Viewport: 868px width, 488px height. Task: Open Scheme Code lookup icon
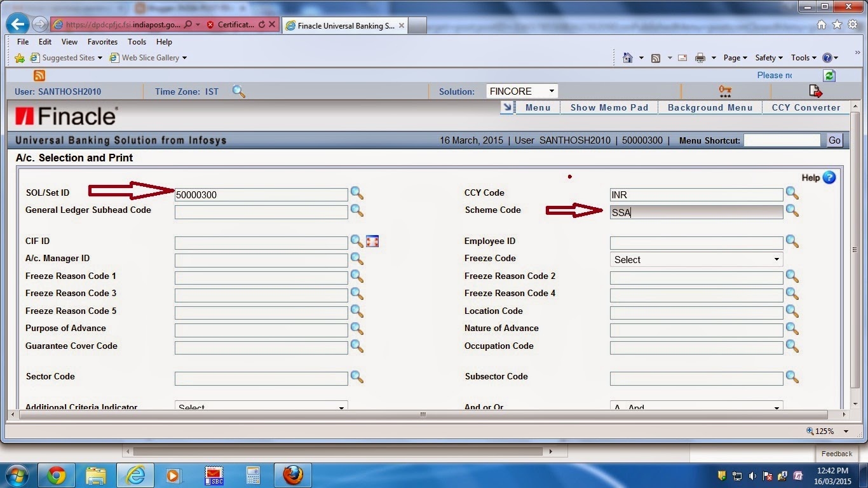coord(792,210)
